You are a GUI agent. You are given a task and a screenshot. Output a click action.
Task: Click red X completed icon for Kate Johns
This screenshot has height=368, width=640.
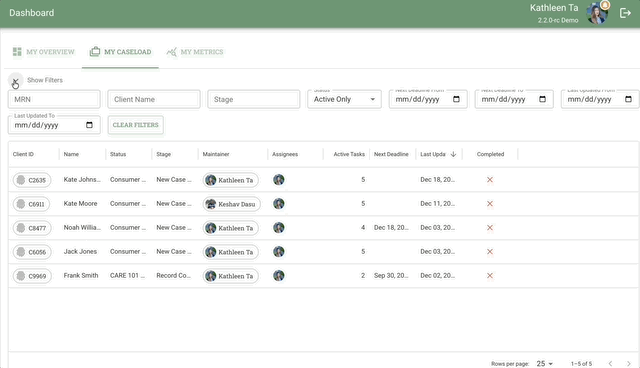490,180
